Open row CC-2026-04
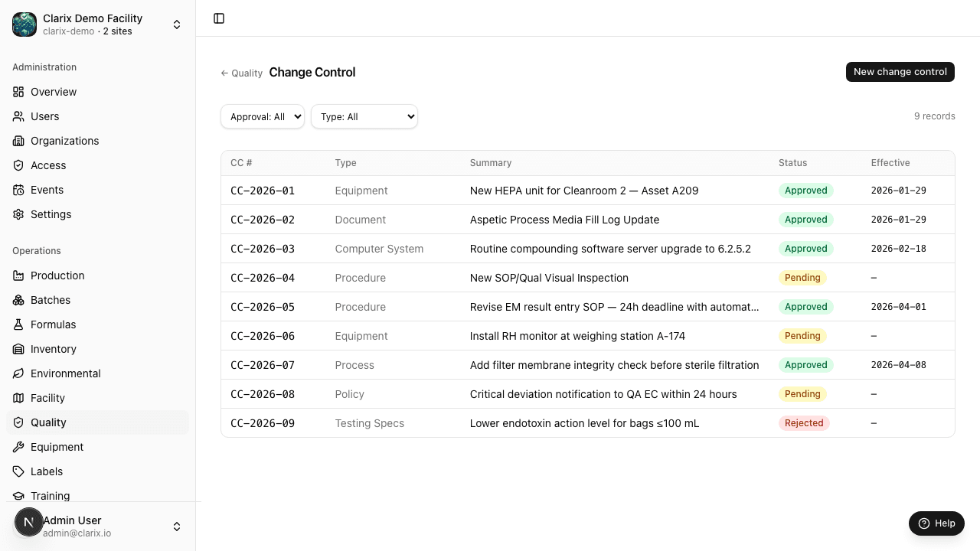 coord(588,278)
